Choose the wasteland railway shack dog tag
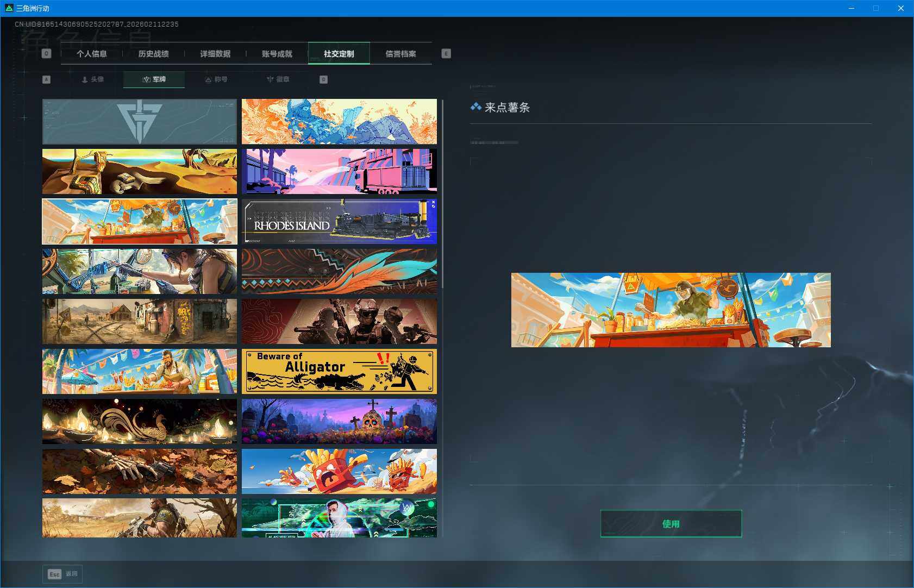The width and height of the screenshot is (914, 588). [x=140, y=322]
